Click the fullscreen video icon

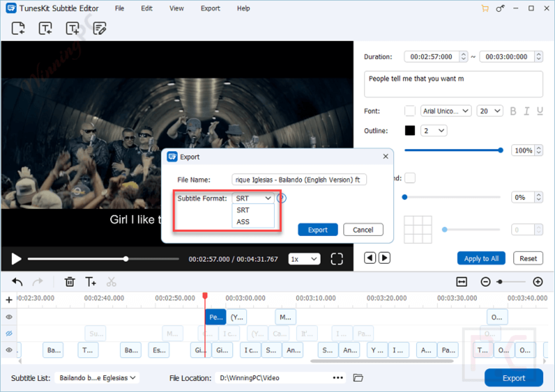337,259
